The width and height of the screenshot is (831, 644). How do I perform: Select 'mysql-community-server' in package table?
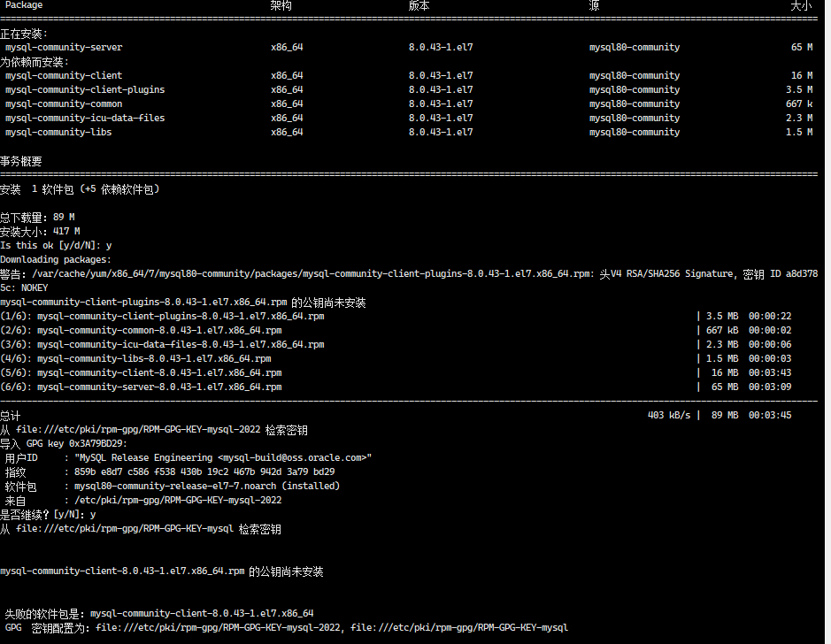pos(64,47)
